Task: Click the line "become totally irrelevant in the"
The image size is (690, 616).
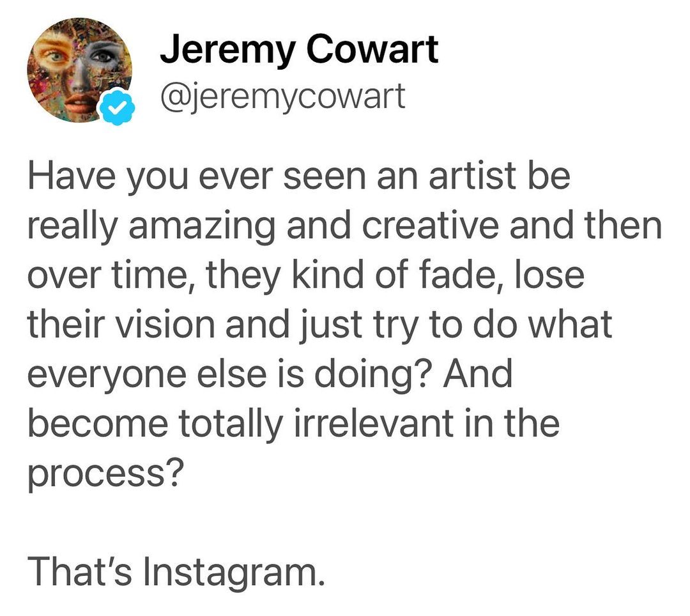Action: [x=293, y=423]
